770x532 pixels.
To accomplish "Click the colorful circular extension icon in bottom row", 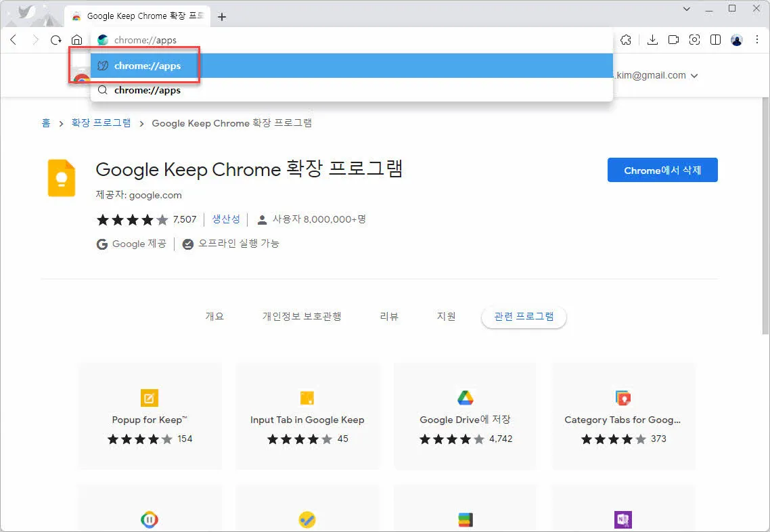I will pos(150,520).
